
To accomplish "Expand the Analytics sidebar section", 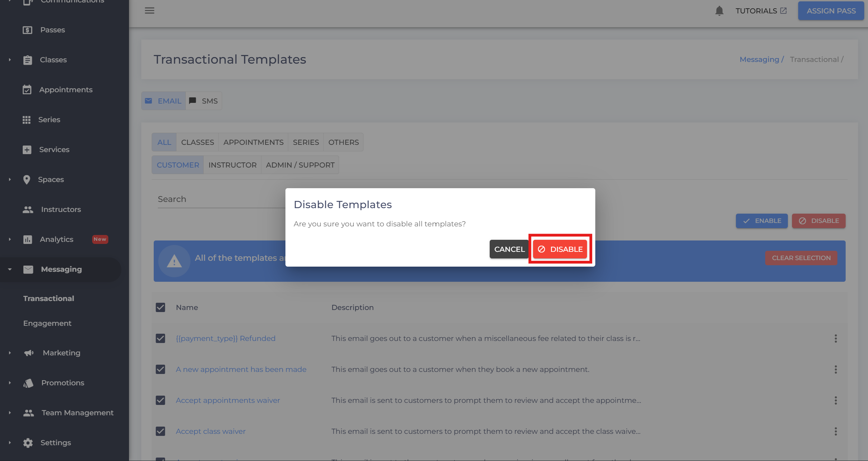I will pyautogui.click(x=10, y=239).
